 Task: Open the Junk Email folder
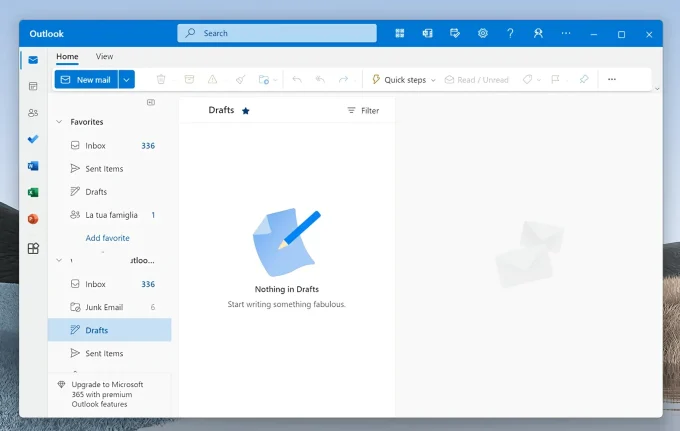pyautogui.click(x=104, y=307)
